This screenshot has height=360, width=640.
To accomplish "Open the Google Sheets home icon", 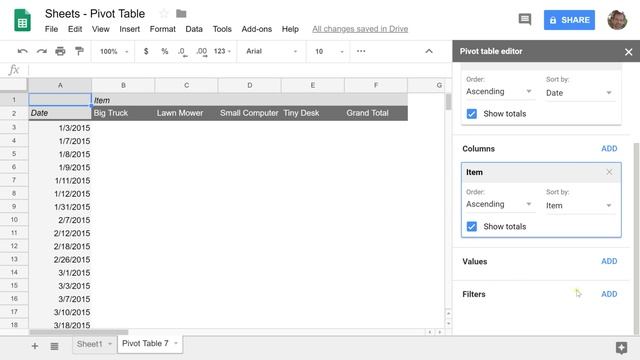I will [x=22, y=20].
